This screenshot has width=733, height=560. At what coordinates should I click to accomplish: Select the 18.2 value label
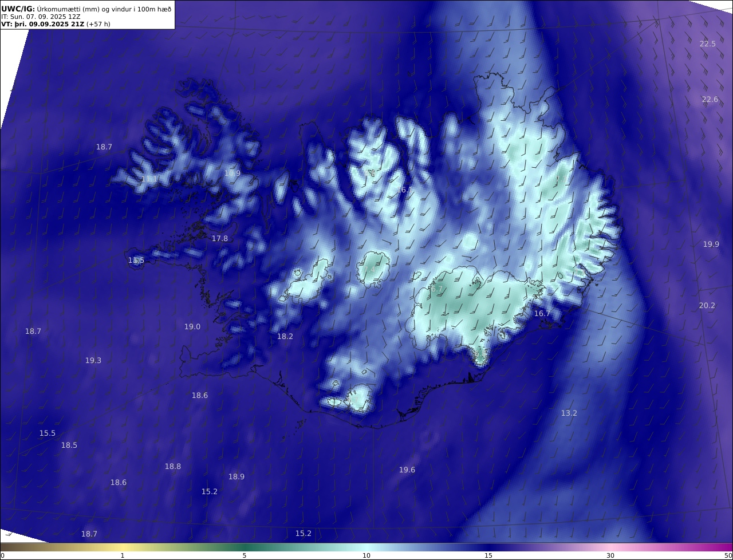tap(285, 337)
